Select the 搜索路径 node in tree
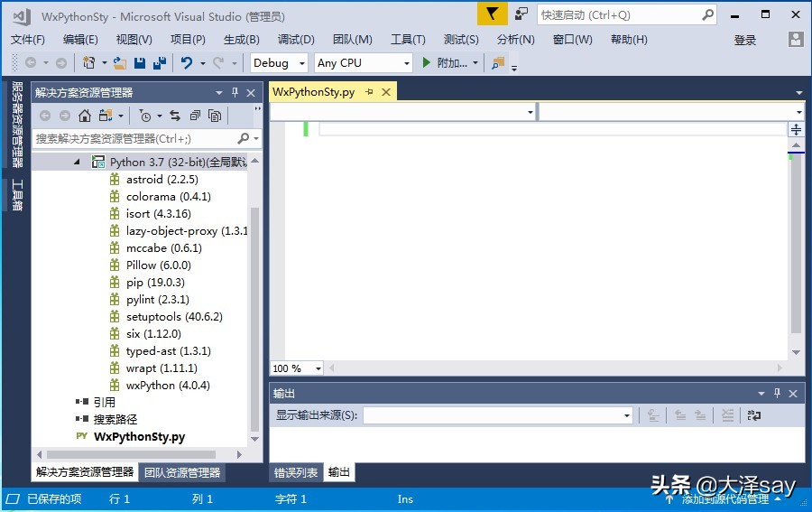Viewport: 812px width, 512px height. pos(115,419)
